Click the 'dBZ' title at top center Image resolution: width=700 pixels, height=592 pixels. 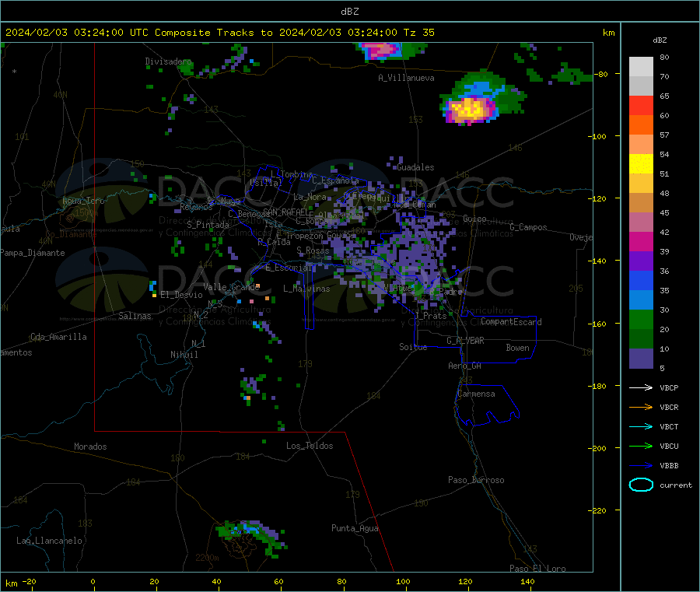pos(349,12)
